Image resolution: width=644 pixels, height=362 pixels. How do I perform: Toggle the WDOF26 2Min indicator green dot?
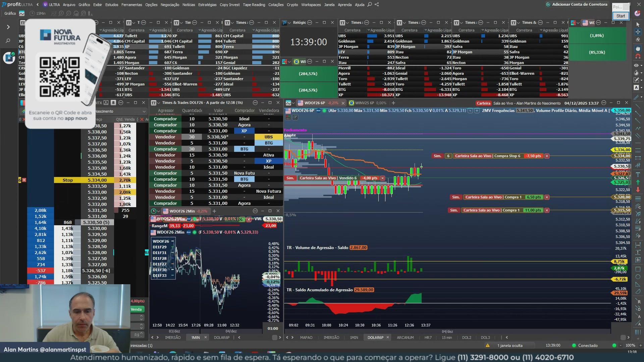pos(194,232)
